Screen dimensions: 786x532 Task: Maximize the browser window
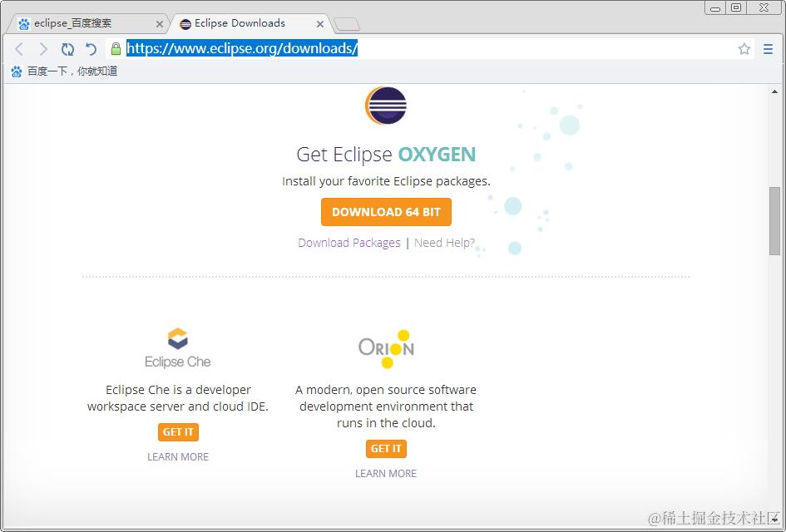click(736, 8)
